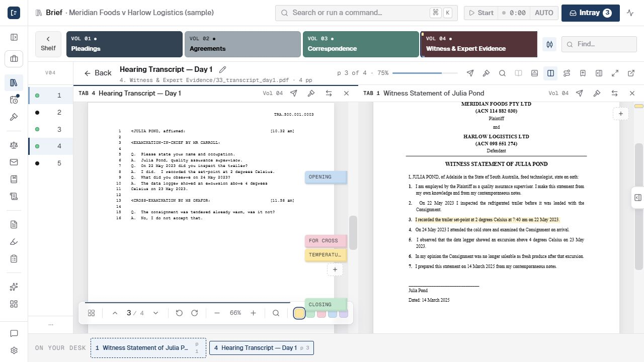This screenshot has height=362, width=644.
Task: Open the briefcase icon in the sidebar
Action: 14,59
